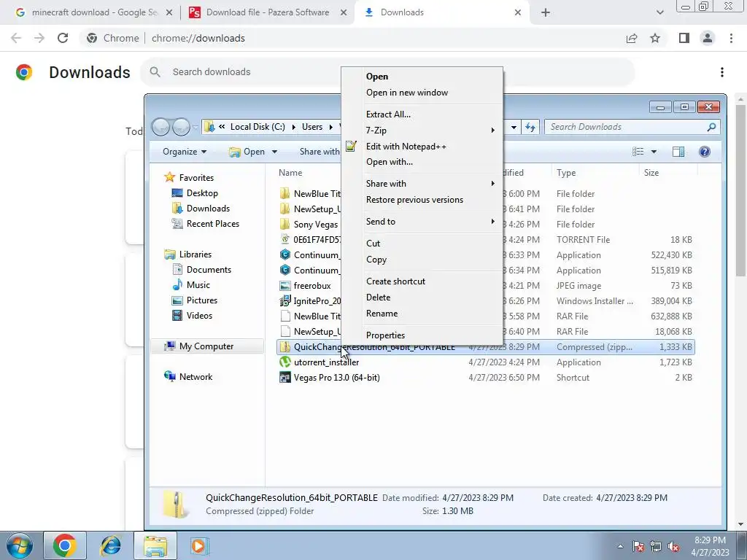Viewport: 747px width, 560px height.
Task: Switch to Pazera Software download tab
Action: [x=267, y=12]
